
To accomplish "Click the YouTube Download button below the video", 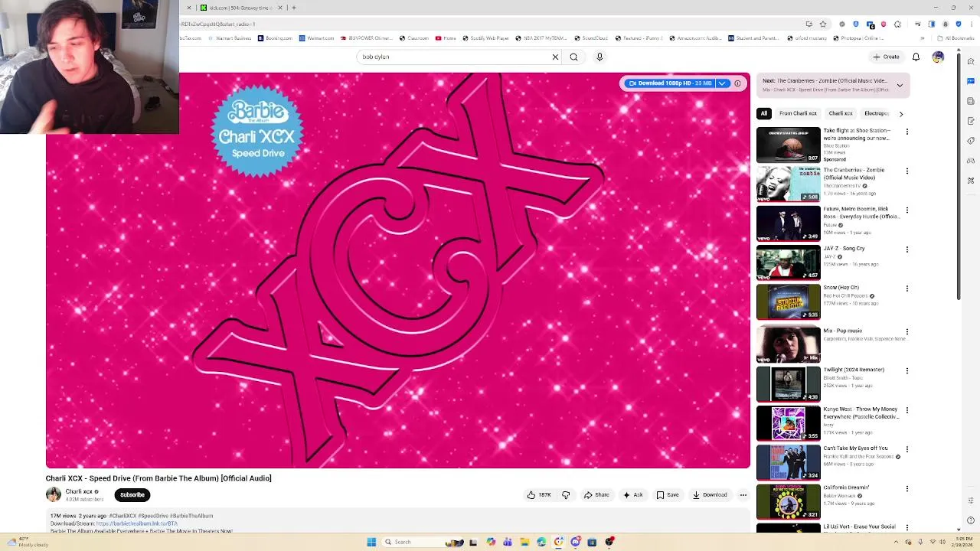I will pos(710,495).
